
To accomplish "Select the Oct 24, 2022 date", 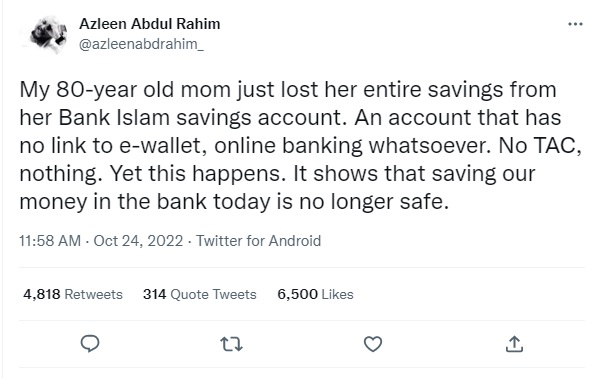I will click(138, 241).
